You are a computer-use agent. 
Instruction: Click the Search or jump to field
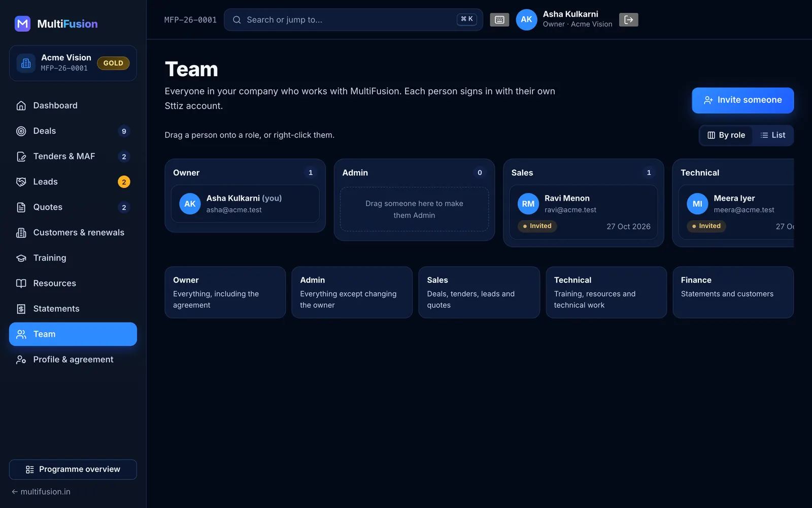[x=353, y=20]
